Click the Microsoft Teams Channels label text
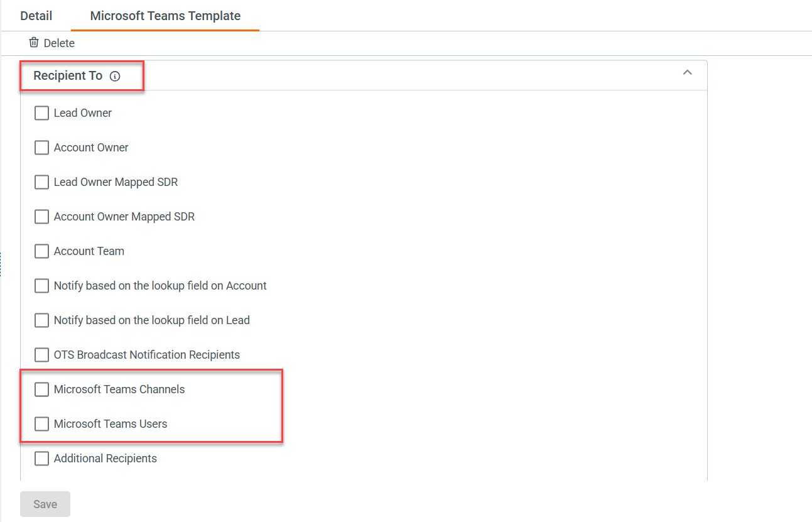 pyautogui.click(x=119, y=389)
